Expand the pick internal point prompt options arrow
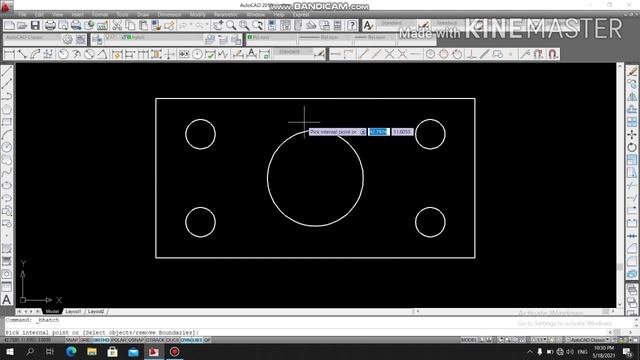Viewport: 640px width, 360px height. click(x=362, y=132)
